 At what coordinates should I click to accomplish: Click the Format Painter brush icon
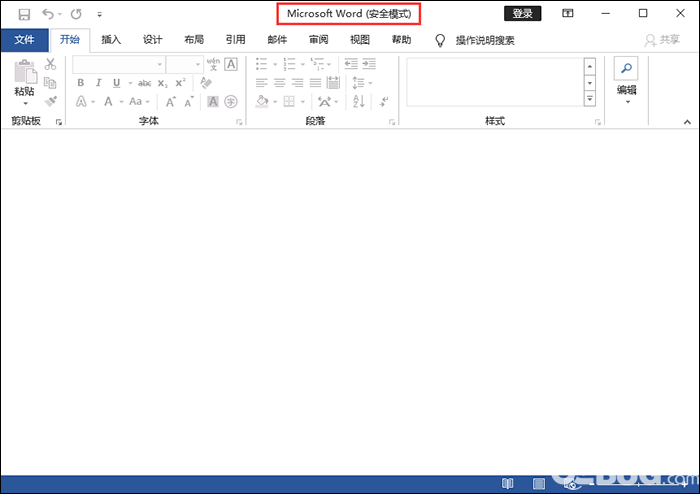coord(50,101)
